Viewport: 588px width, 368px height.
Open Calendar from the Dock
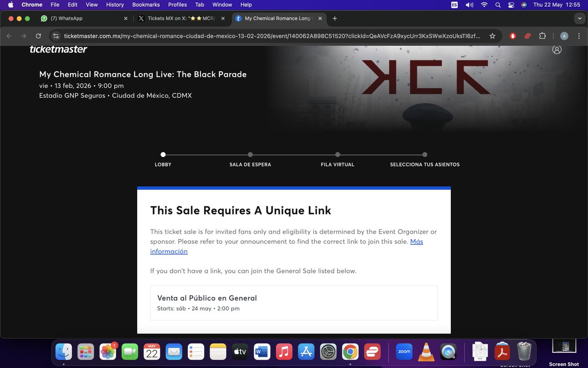click(152, 351)
